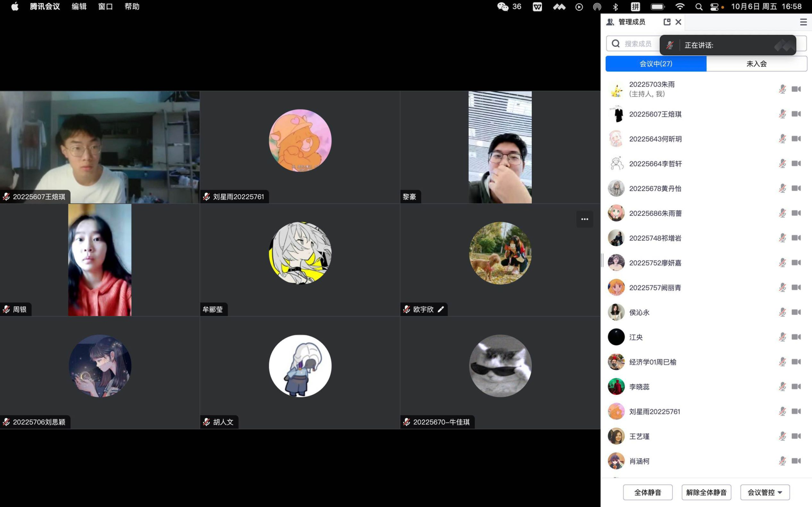The width and height of the screenshot is (812, 507).
Task: Click the three-dots on 欧宇欣 tile
Action: 584,219
